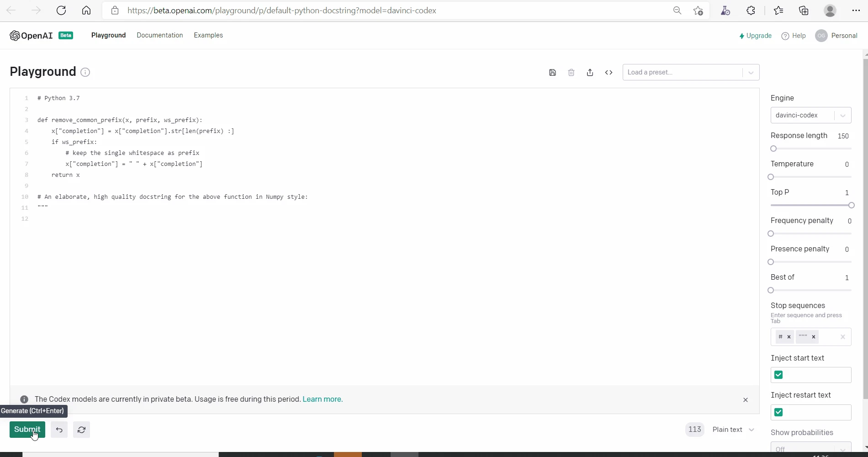Open the Playground info icon

coord(85,72)
